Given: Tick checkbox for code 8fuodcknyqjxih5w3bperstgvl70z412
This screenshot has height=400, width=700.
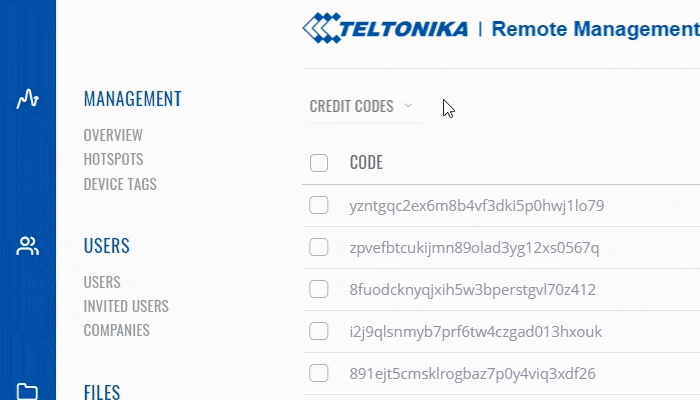Looking at the screenshot, I should (319, 289).
